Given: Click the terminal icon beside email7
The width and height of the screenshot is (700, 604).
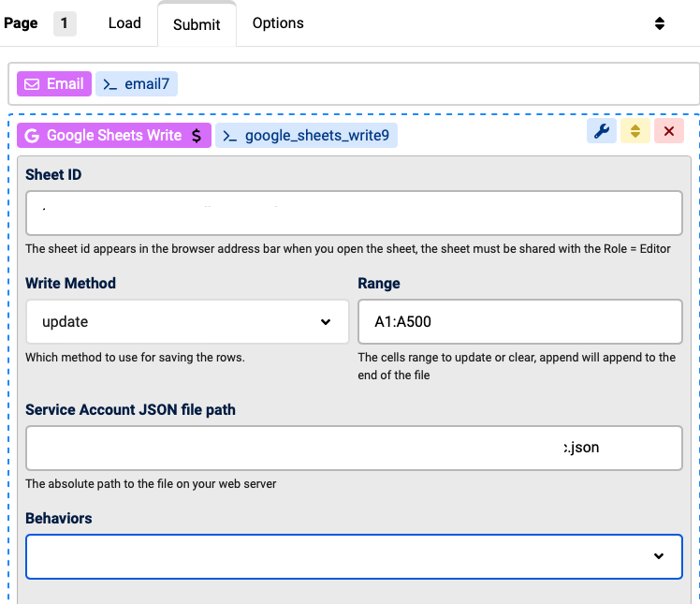Looking at the screenshot, I should click(110, 84).
